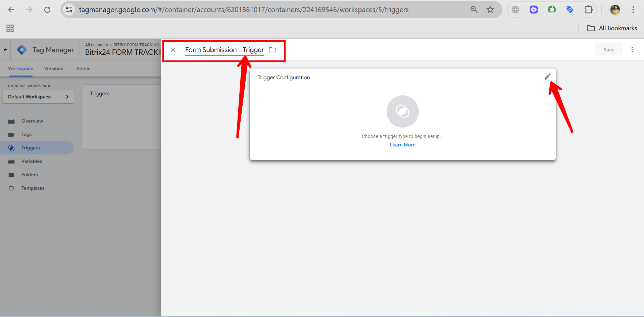This screenshot has width=644, height=317.
Task: Open the Chrome three-dot menu
Action: pyautogui.click(x=633, y=10)
